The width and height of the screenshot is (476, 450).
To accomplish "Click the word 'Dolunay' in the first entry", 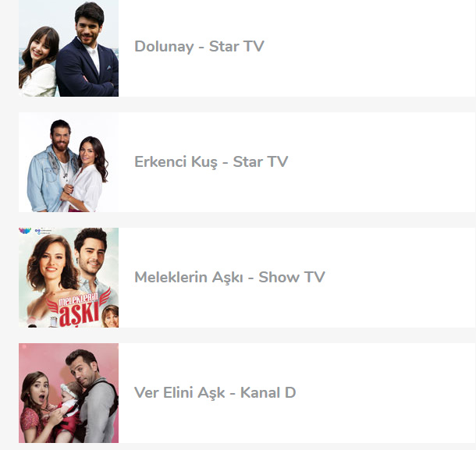I will 164,47.
